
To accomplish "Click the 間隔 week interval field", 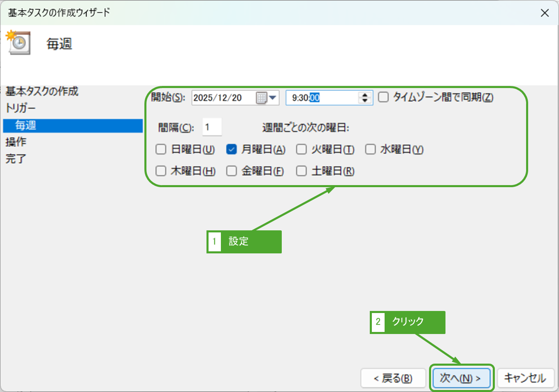I will click(x=212, y=127).
